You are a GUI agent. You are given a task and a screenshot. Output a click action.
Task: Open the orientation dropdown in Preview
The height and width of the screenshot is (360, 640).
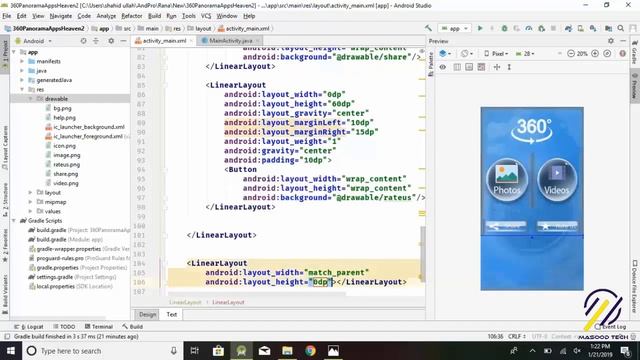click(466, 53)
